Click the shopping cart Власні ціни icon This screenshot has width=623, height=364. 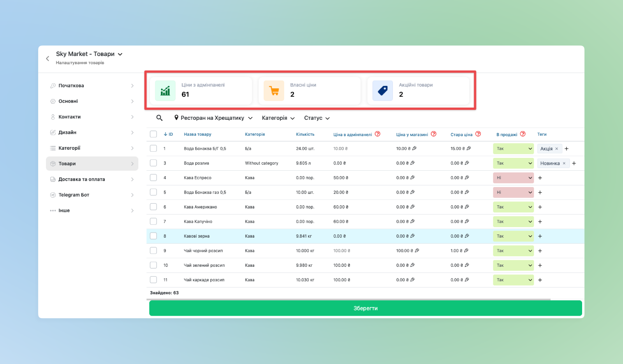point(274,91)
